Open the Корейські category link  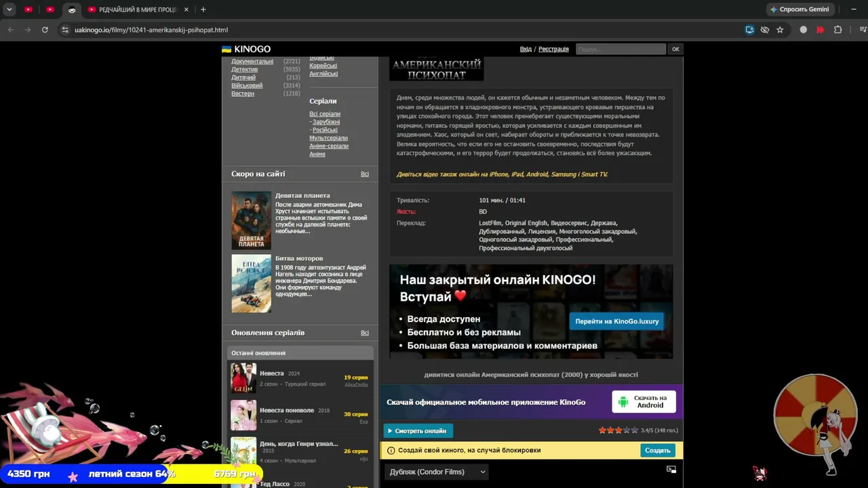323,66
